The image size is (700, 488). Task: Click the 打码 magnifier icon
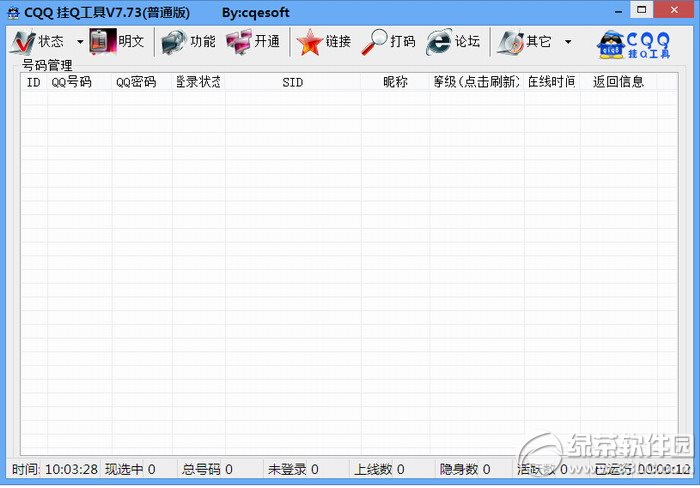pos(374,42)
